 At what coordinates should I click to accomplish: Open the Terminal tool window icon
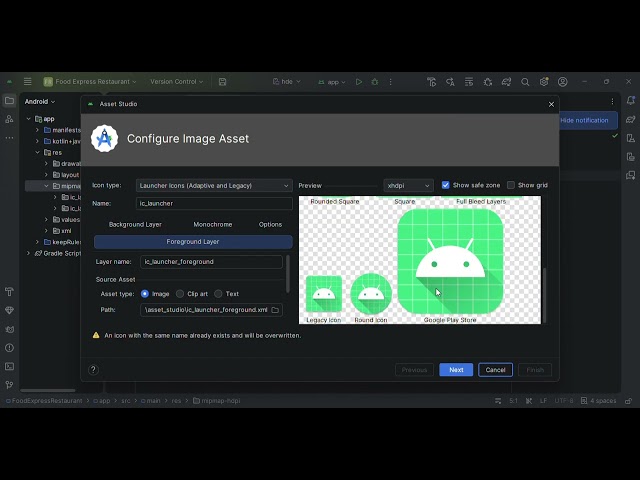click(9, 367)
